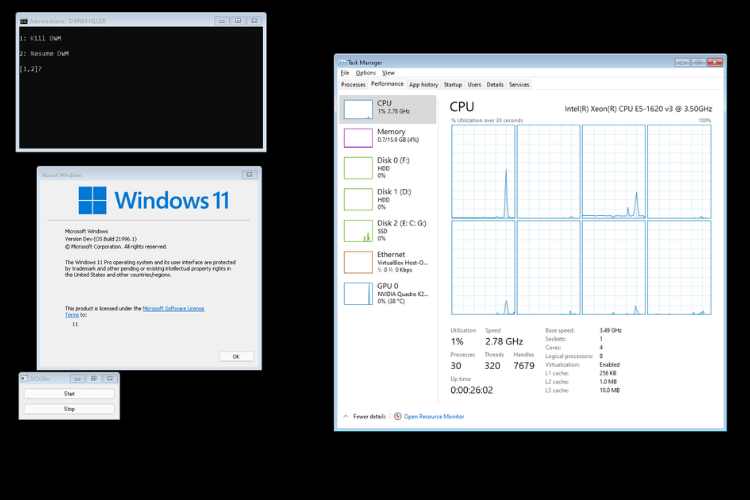Click the Handles count 7679
Image resolution: width=750 pixels, height=500 pixels.
pos(524,366)
